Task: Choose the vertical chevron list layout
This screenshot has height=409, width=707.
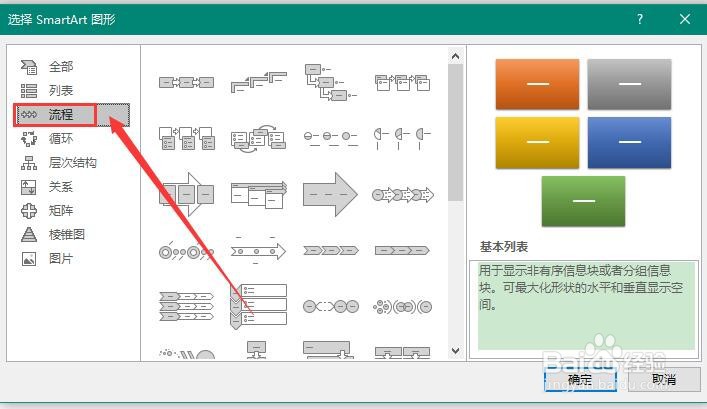Action: [x=258, y=307]
